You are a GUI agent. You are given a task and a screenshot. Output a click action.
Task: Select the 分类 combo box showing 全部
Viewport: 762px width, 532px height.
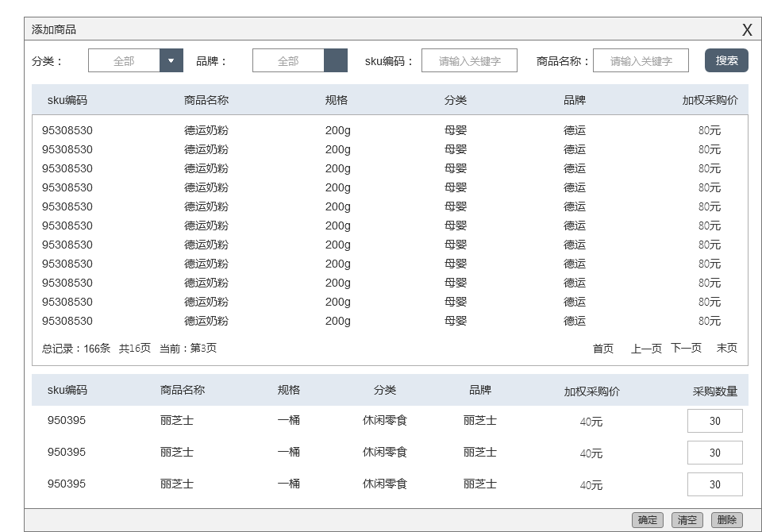[x=136, y=61]
